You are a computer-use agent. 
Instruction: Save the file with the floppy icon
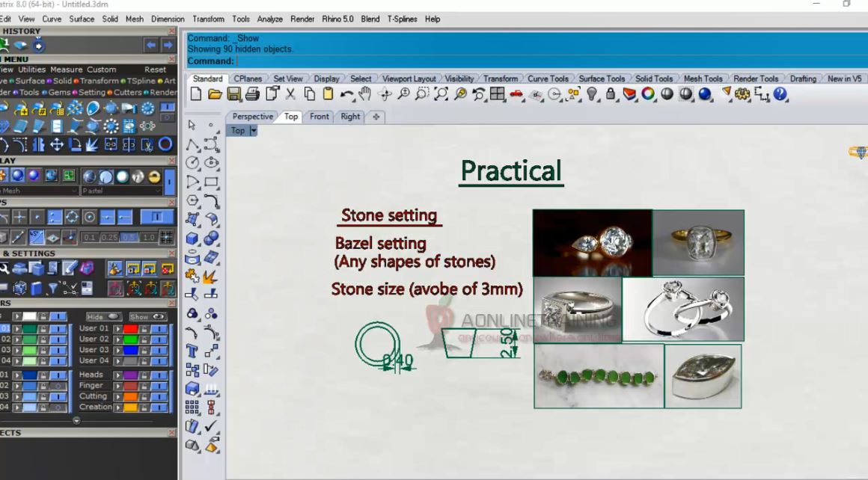tap(233, 94)
